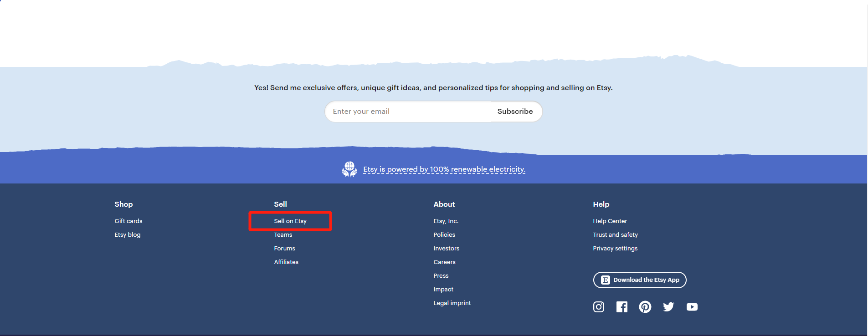Image resolution: width=868 pixels, height=336 pixels.
Task: Open the Help Center link
Action: tap(610, 221)
